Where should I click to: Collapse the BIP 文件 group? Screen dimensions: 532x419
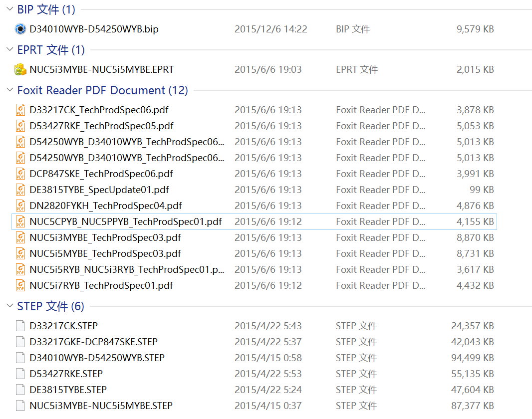coord(9,9)
